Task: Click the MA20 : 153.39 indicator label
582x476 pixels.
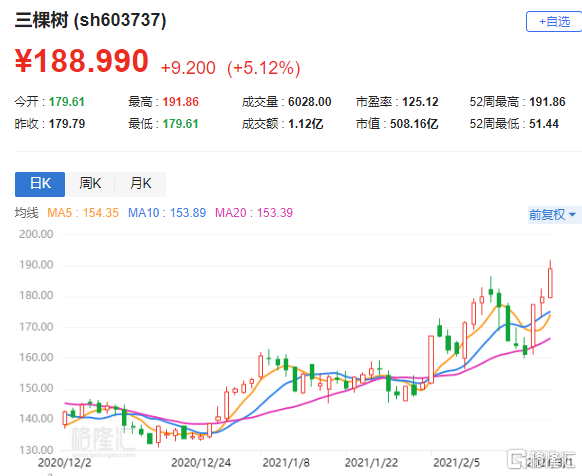Action: point(254,213)
